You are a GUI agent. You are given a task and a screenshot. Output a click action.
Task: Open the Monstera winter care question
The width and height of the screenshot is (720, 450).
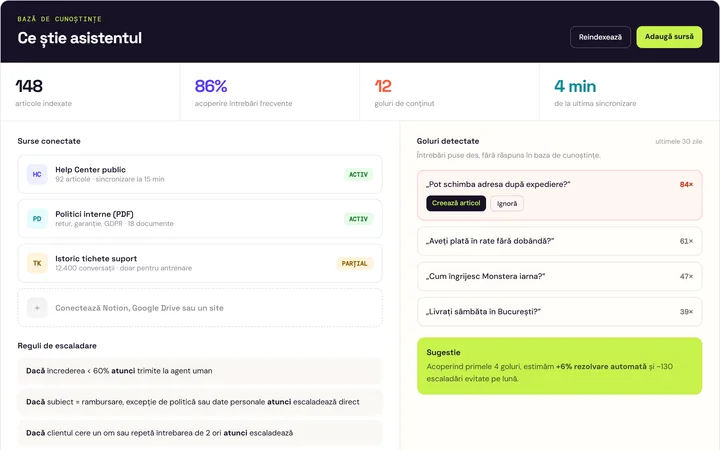(x=559, y=276)
